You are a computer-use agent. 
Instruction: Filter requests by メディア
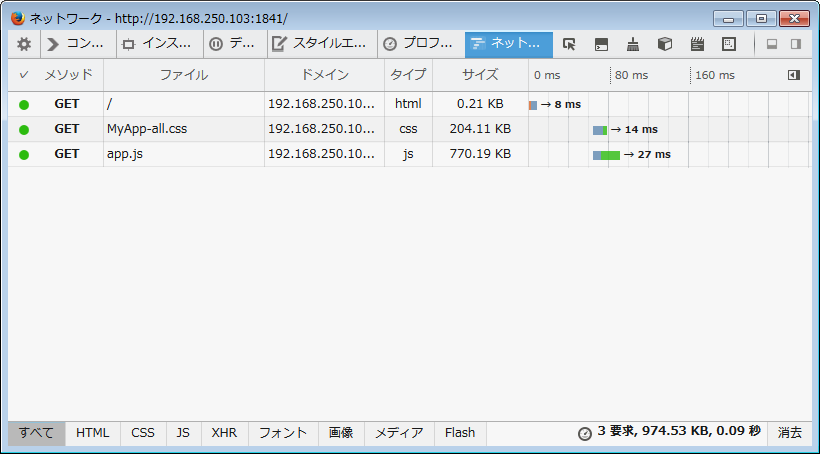400,433
